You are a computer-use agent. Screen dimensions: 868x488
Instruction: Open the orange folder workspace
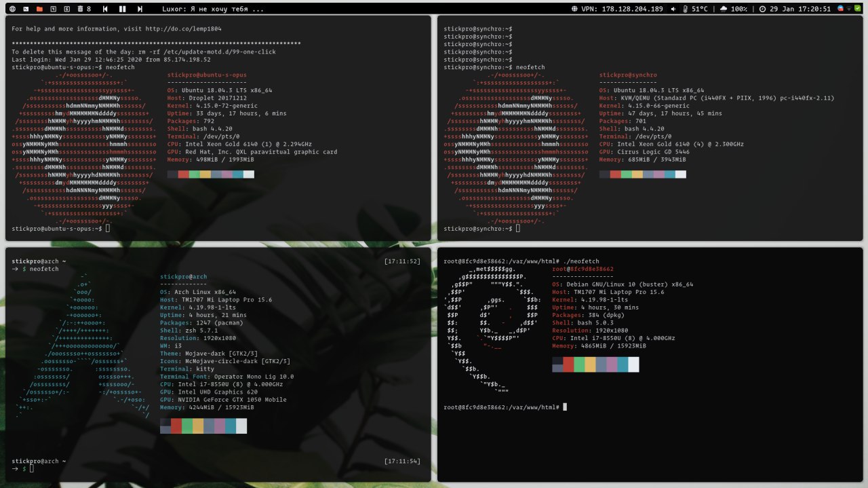pos(39,9)
